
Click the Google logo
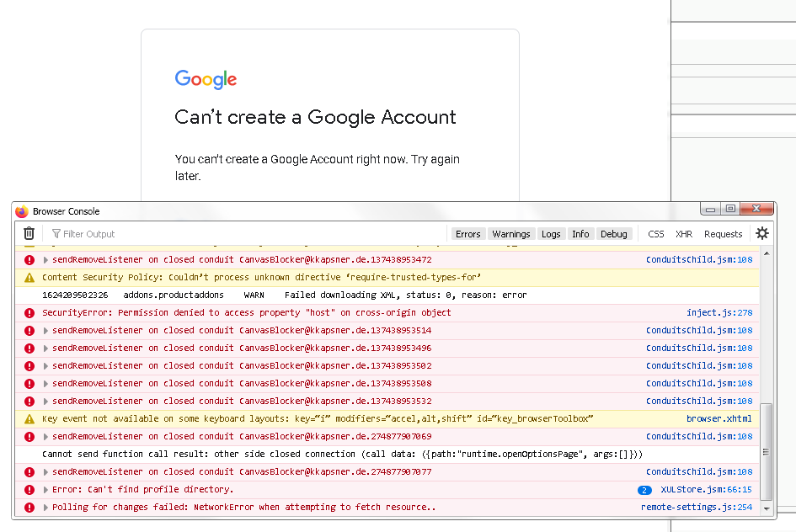click(206, 79)
